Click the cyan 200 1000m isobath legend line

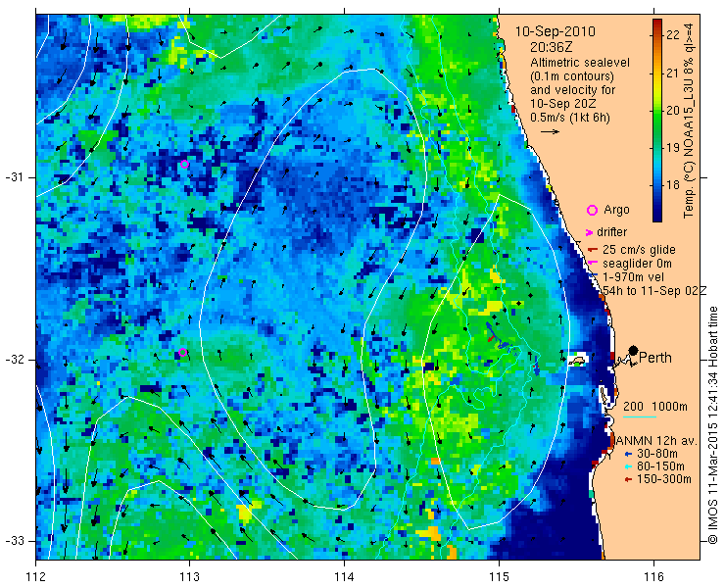pos(640,417)
